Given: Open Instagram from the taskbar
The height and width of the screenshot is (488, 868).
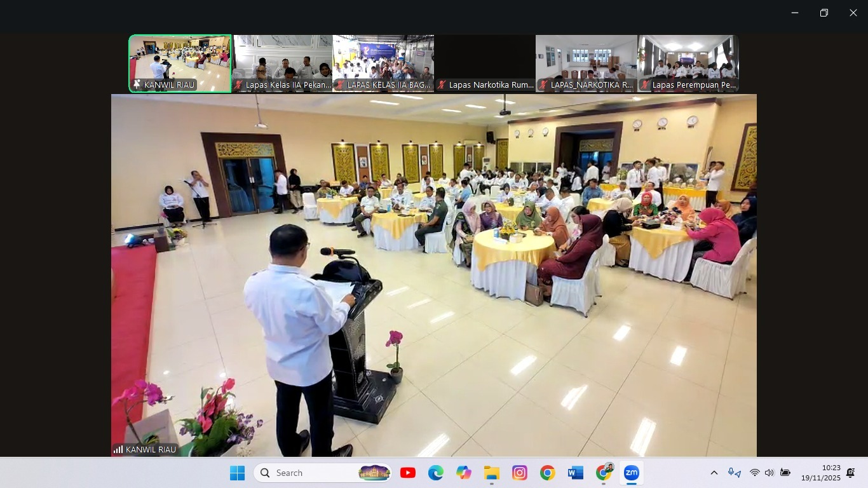Looking at the screenshot, I should (520, 473).
